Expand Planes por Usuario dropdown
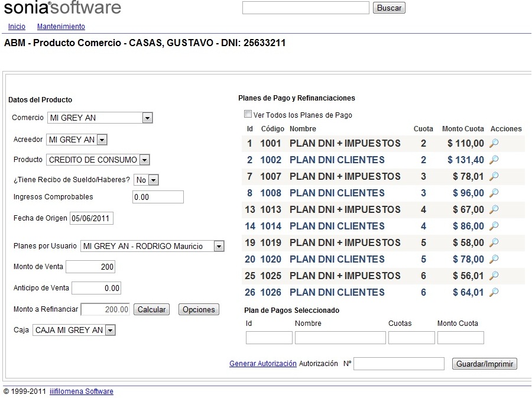 (219, 247)
